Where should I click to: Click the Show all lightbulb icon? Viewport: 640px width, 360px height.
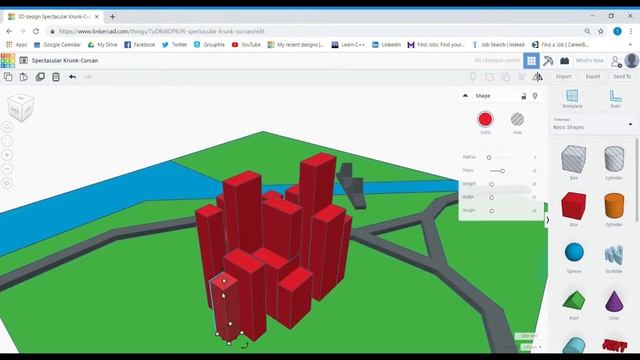[473, 77]
